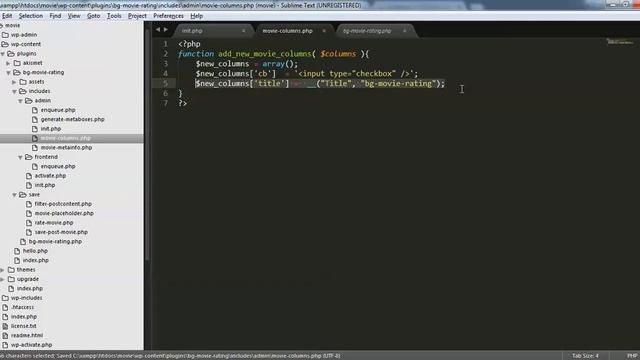Click the file icon beside filter-postcontent.php
640x360 pixels.
(x=29, y=204)
